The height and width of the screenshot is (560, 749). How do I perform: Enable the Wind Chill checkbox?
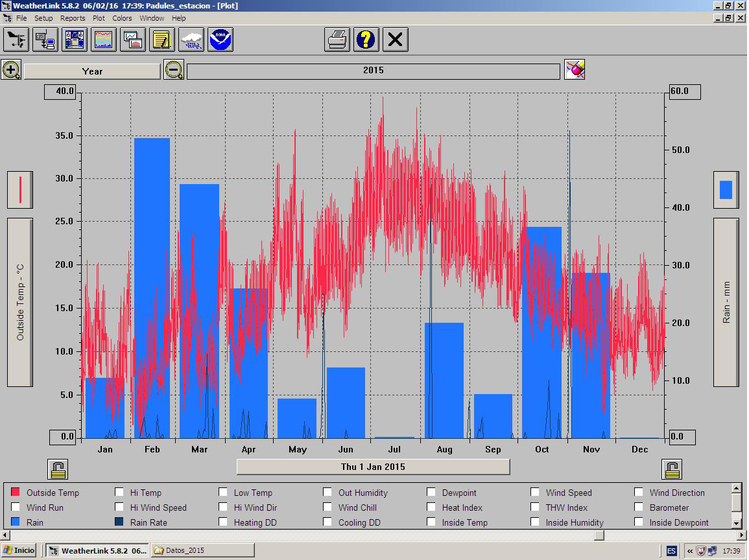click(327, 507)
